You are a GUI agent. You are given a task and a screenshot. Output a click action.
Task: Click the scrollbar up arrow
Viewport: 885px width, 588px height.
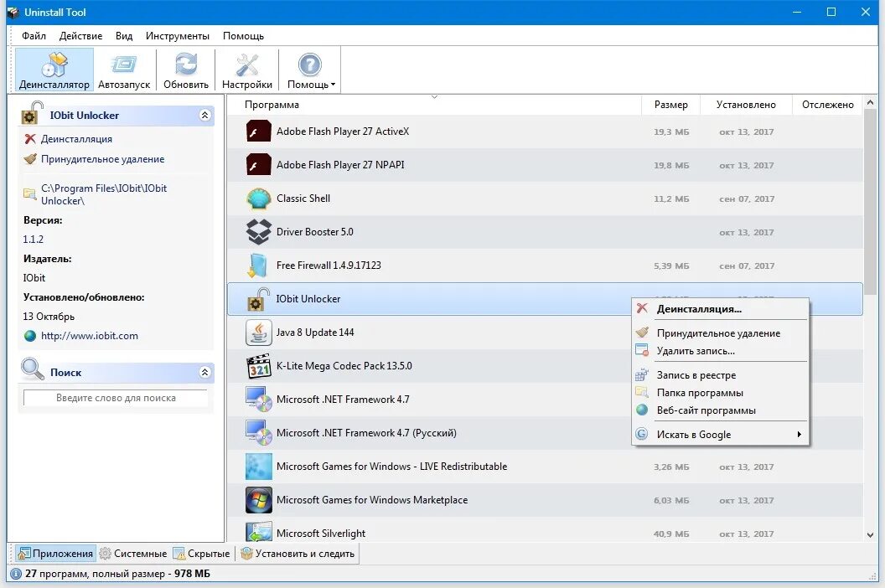click(x=870, y=103)
